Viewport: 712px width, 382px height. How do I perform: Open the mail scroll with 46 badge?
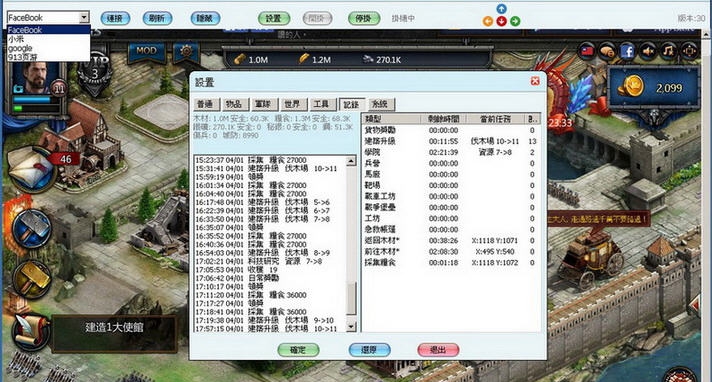[32, 169]
